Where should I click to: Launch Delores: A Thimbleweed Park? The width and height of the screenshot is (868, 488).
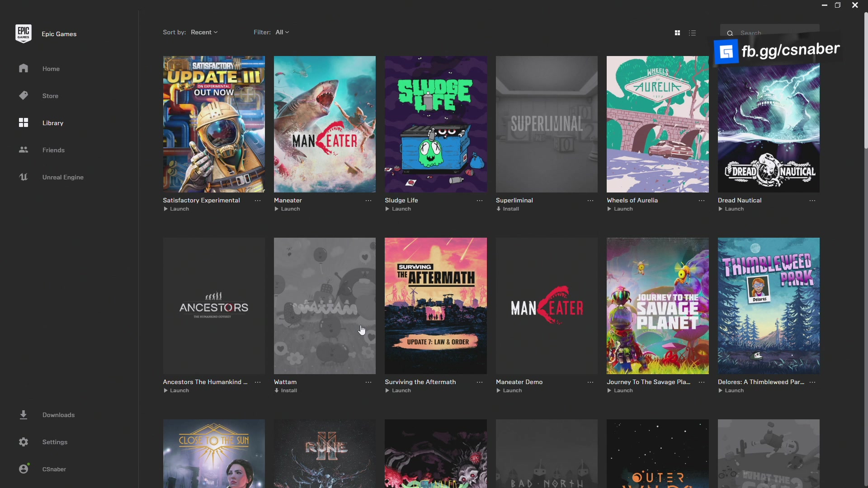(731, 390)
